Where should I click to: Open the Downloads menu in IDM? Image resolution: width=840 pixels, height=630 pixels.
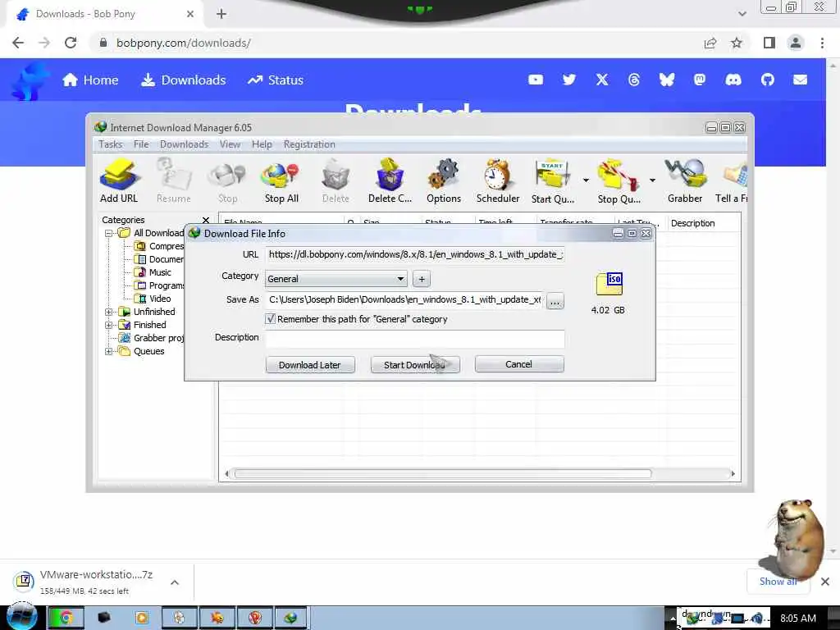(184, 144)
